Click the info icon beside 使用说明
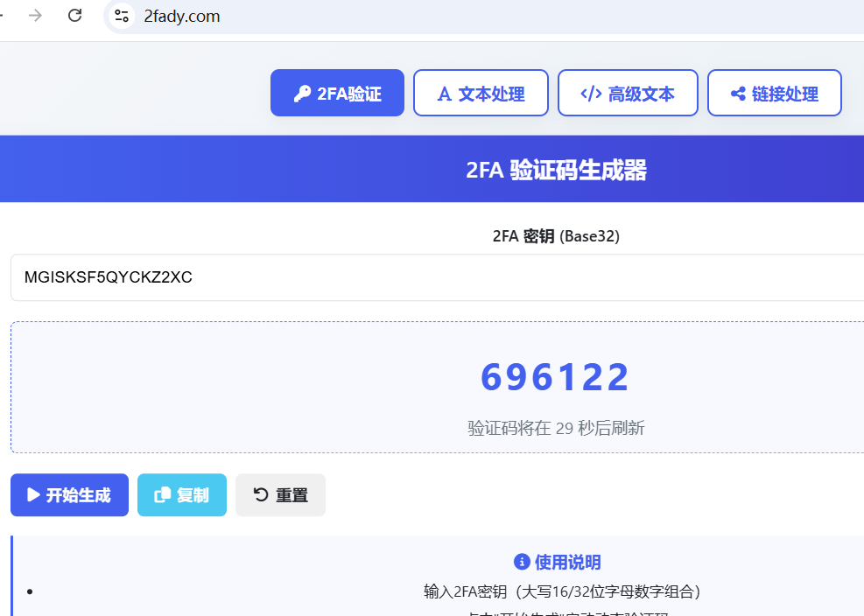Viewport: 864px width, 616px height. (522, 562)
